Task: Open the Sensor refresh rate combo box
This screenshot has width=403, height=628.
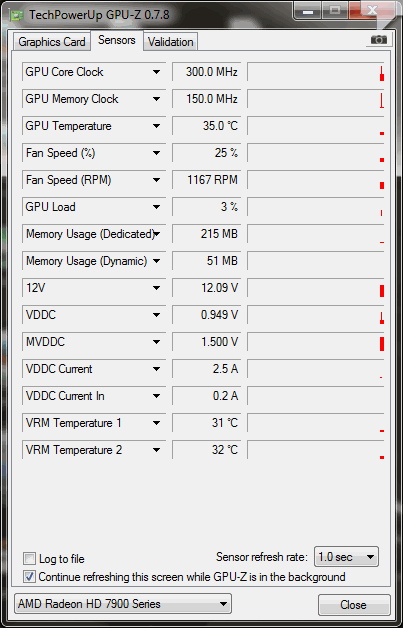Action: point(346,557)
